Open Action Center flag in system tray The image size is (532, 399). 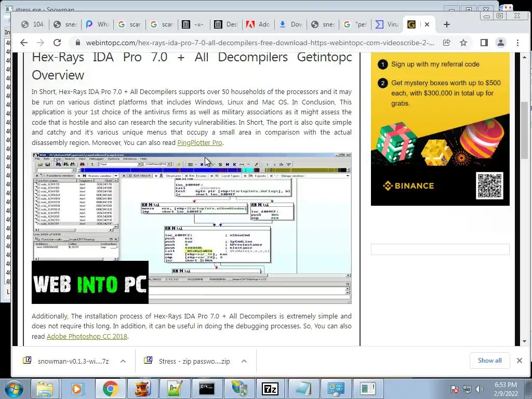(454, 389)
